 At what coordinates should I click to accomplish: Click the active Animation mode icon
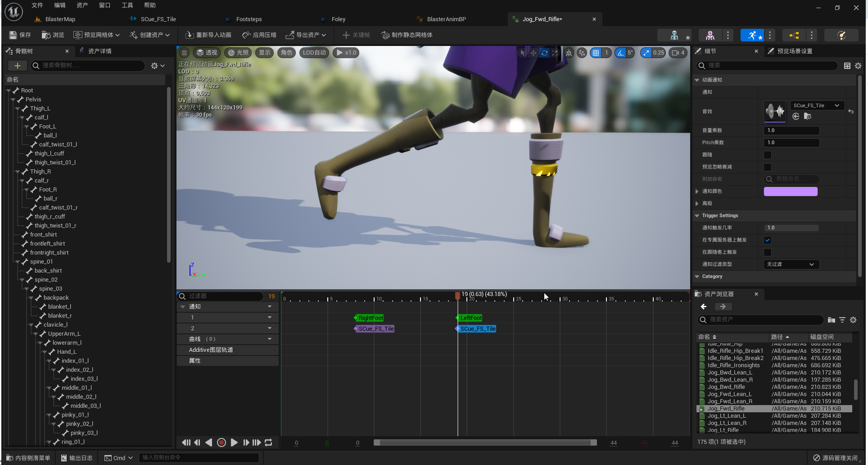752,35
